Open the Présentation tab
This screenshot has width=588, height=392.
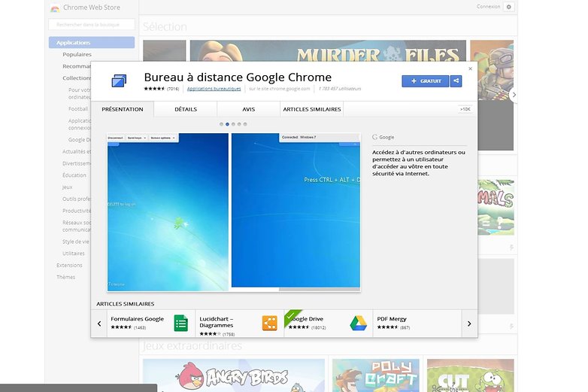[123, 109]
